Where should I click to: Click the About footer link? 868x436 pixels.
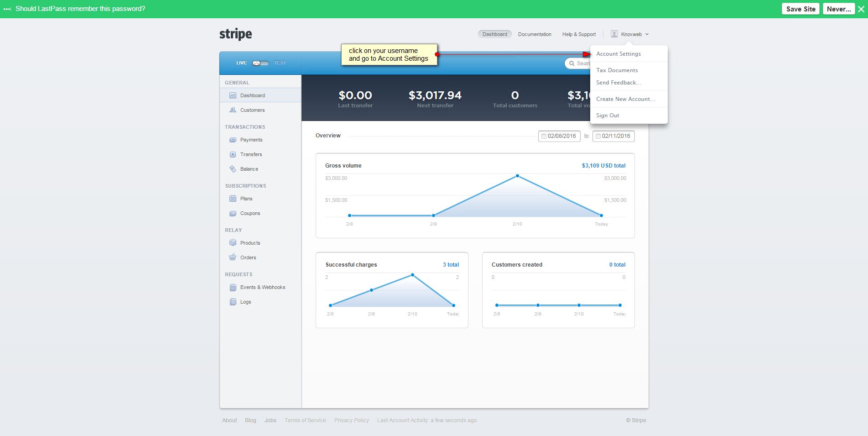pos(229,420)
